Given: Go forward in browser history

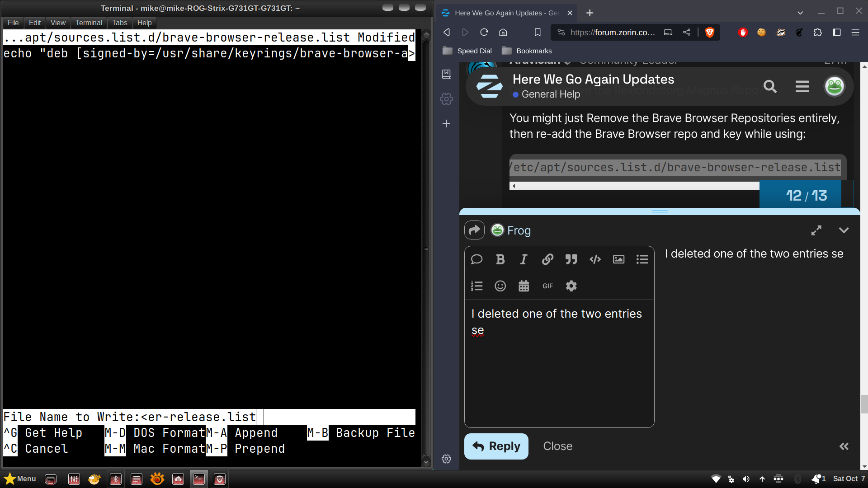Looking at the screenshot, I should tap(465, 32).
